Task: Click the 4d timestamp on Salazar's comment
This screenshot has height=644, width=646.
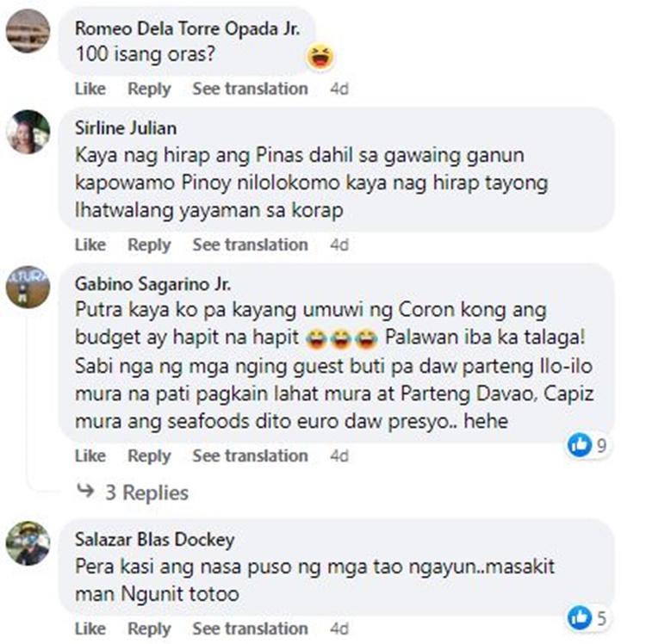Action: [339, 629]
